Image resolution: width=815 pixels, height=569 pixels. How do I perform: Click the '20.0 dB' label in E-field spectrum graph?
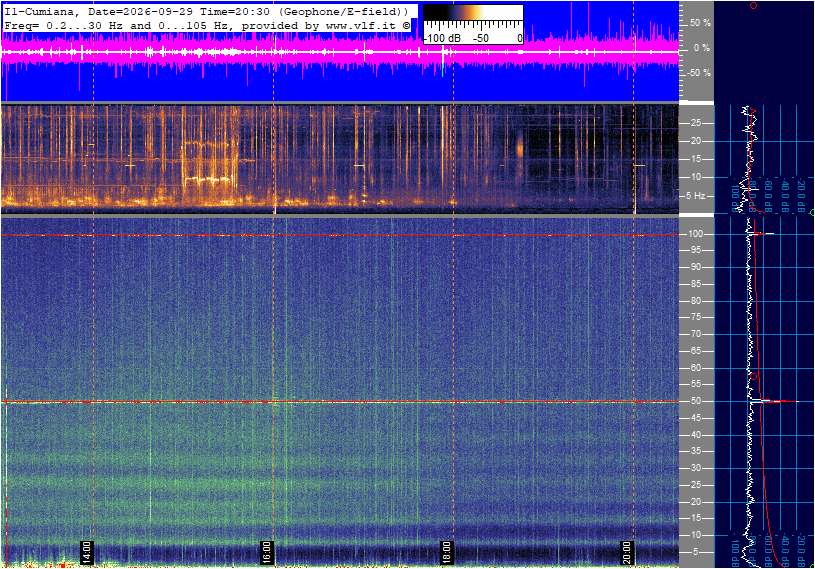click(x=802, y=551)
